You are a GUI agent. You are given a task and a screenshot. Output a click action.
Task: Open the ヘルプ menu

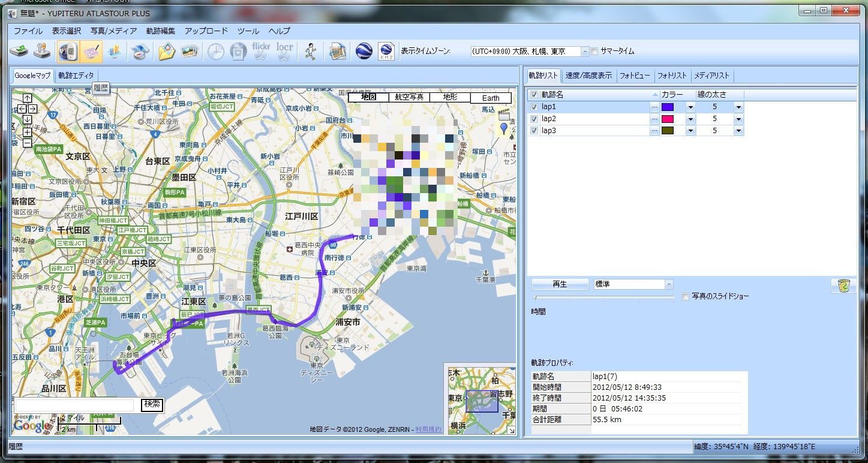(x=280, y=31)
